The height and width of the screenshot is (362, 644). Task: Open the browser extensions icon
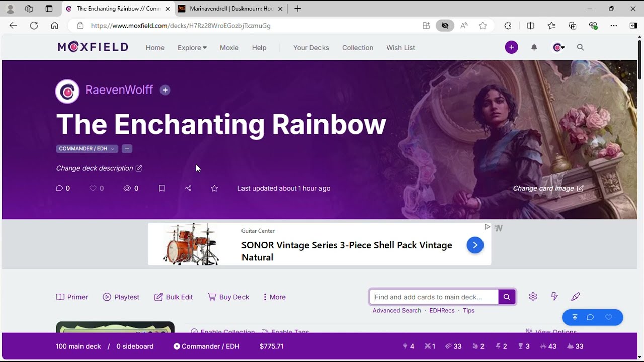tap(508, 26)
